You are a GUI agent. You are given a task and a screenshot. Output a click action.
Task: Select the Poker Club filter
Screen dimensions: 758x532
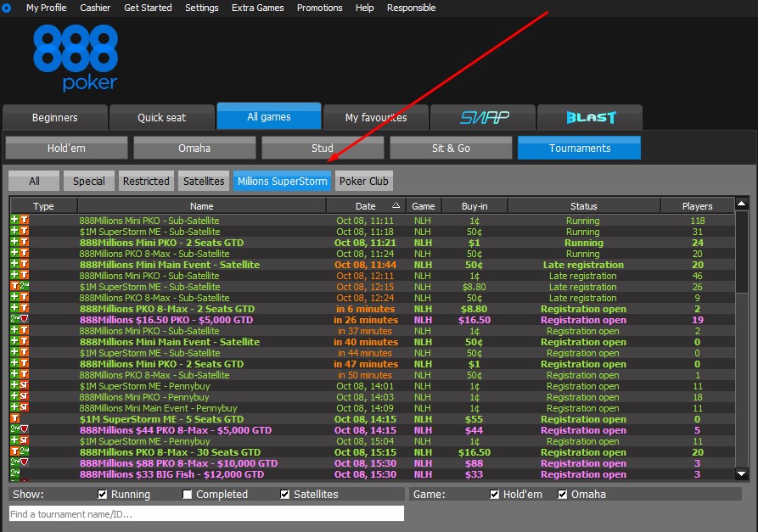[x=363, y=180]
